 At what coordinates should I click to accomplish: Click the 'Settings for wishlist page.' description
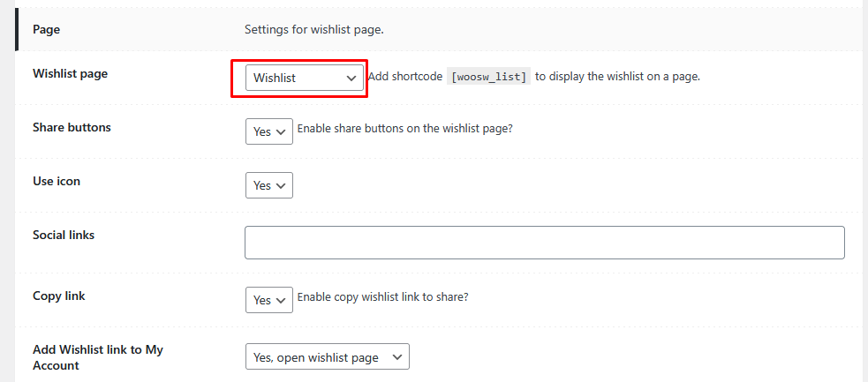[x=313, y=29]
